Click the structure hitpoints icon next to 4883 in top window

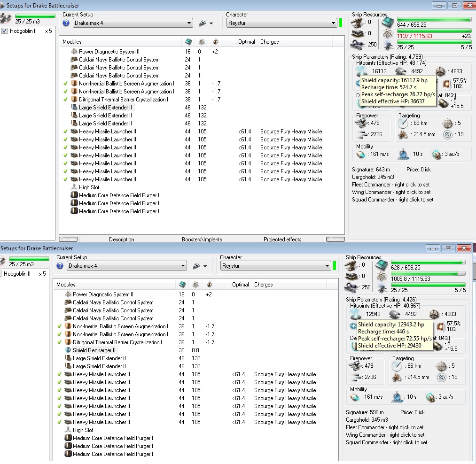click(x=440, y=71)
